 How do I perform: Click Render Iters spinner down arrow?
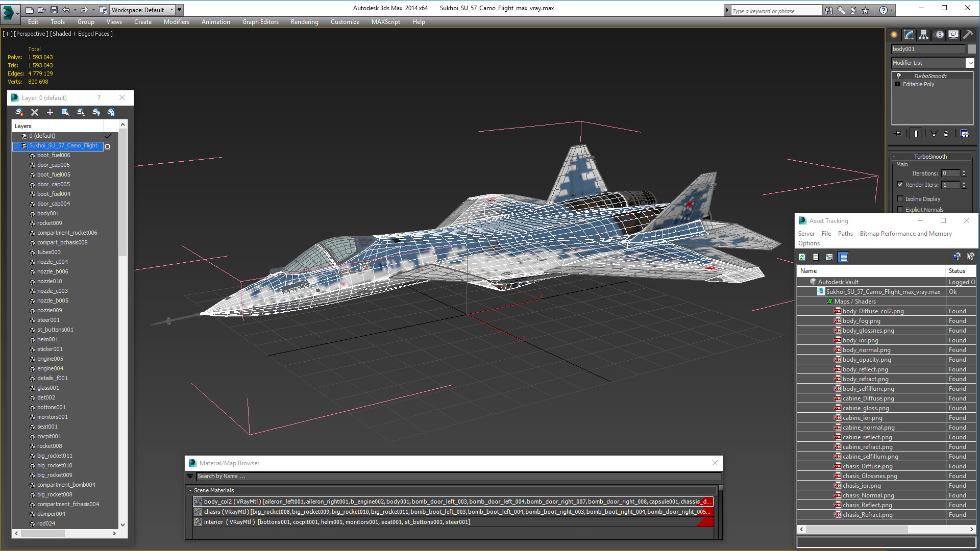tap(964, 187)
